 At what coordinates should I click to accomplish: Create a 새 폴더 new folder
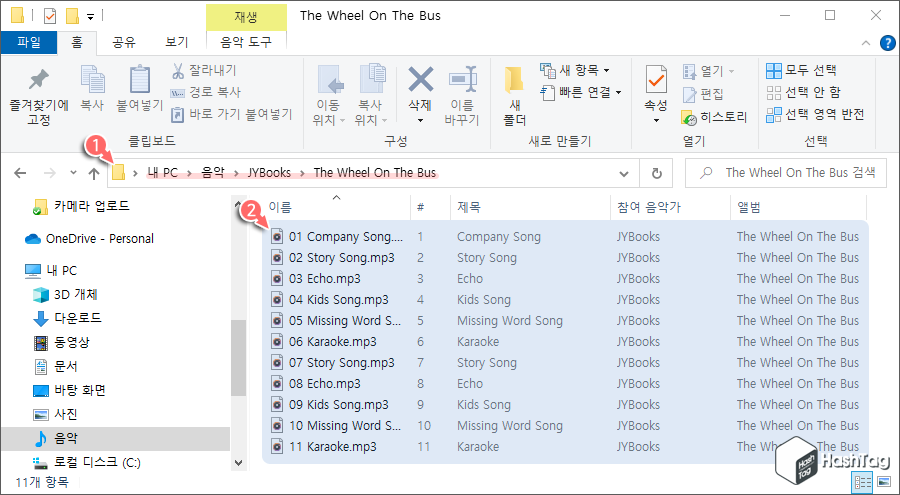coord(514,95)
